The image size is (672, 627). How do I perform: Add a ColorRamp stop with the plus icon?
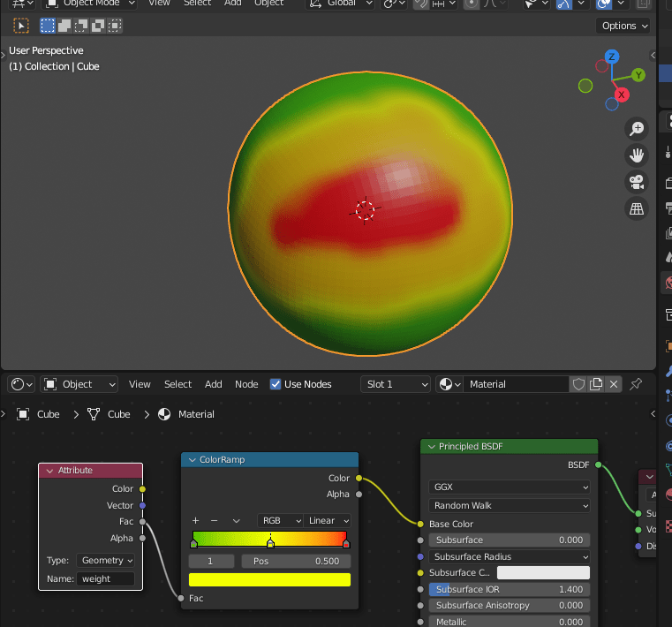(x=195, y=520)
